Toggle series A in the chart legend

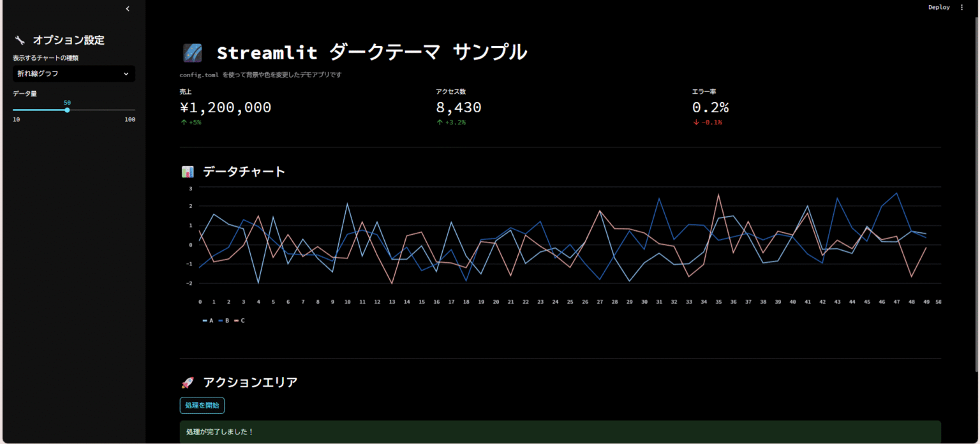[208, 320]
